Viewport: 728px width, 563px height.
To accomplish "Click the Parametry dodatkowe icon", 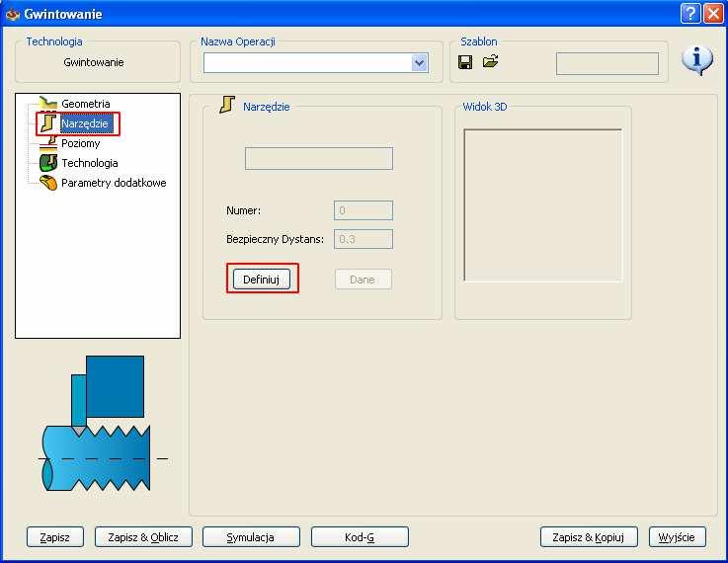I will 48,183.
